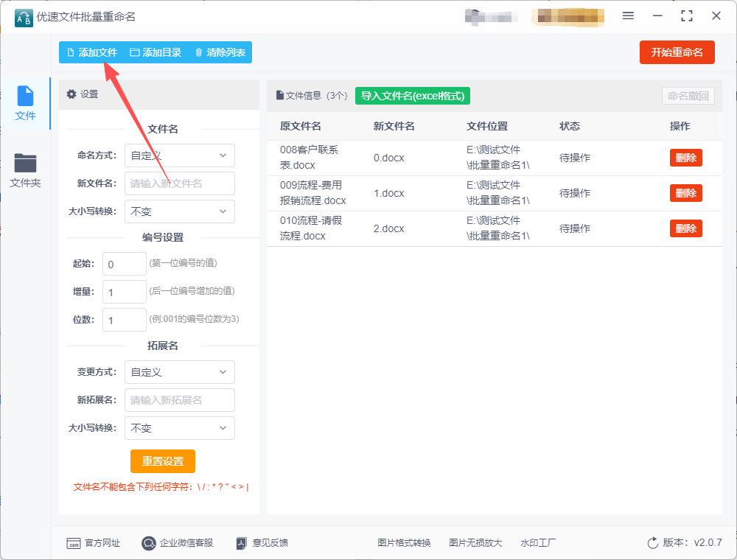Start renaming with 开始重命名 button
The image size is (737, 560).
(677, 52)
